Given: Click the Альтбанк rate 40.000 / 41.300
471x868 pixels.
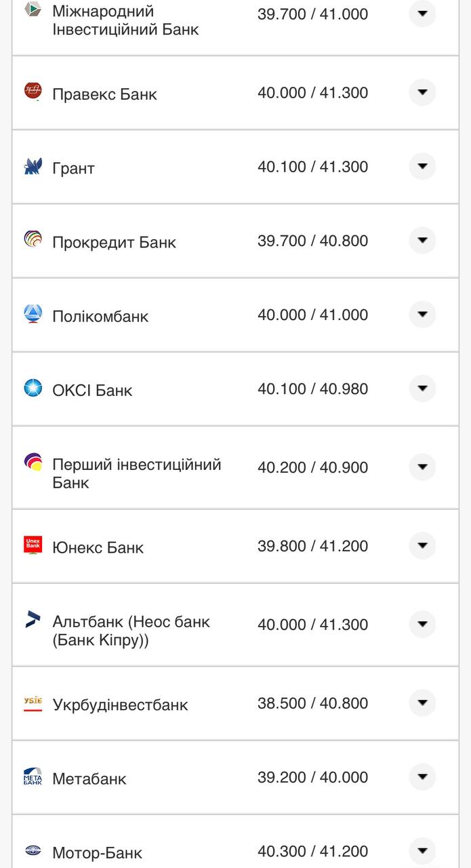Looking at the screenshot, I should click(x=312, y=625).
